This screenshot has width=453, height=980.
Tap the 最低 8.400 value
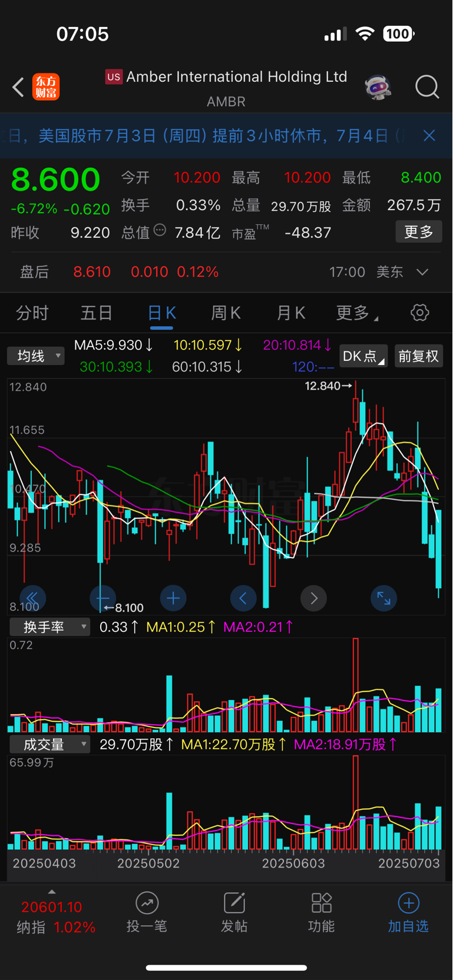pyautogui.click(x=392, y=178)
